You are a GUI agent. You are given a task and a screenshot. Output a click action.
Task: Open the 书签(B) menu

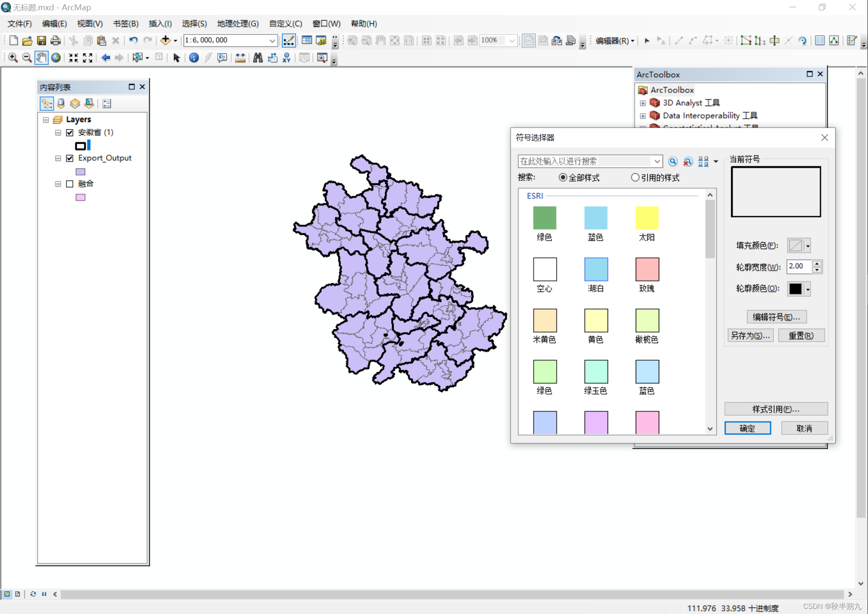pyautogui.click(x=125, y=23)
